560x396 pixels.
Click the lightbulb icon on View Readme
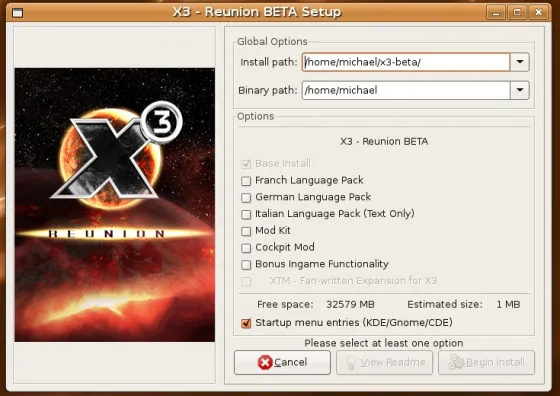[351, 362]
